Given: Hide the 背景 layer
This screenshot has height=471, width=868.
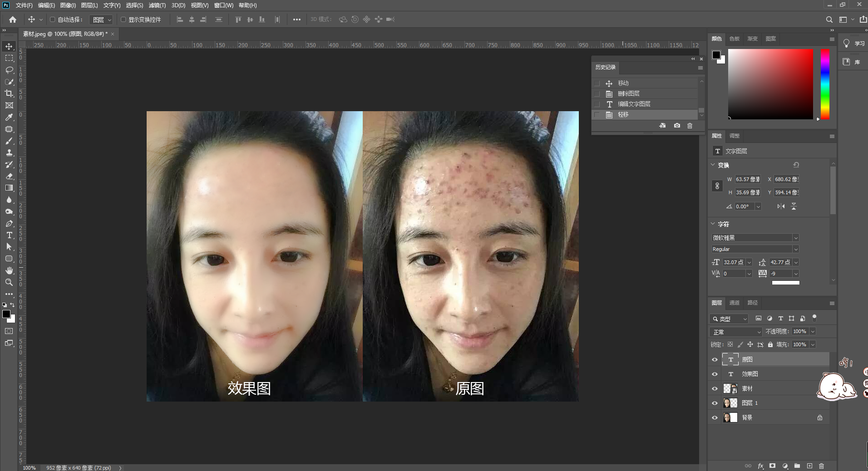Looking at the screenshot, I should coord(715,417).
